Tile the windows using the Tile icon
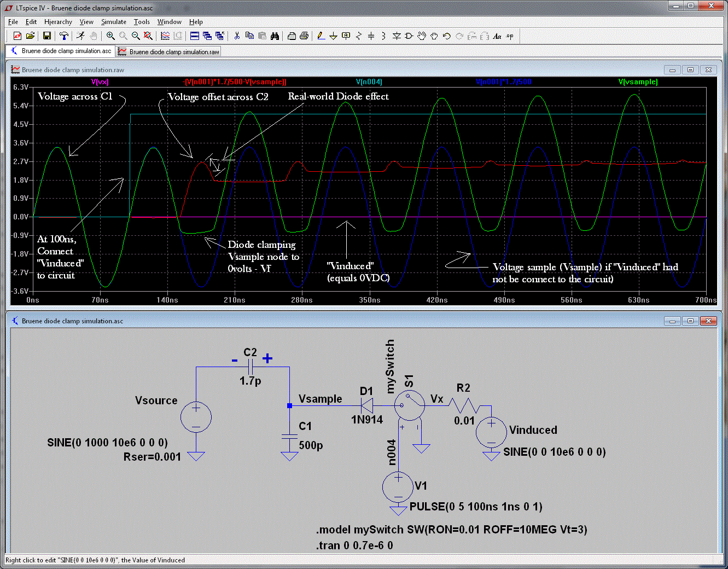 pos(194,36)
